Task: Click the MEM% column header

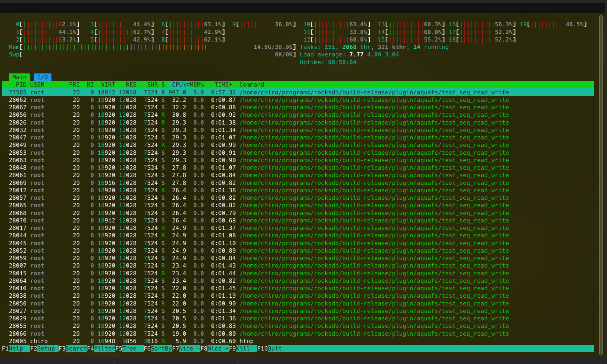Action: coord(197,85)
